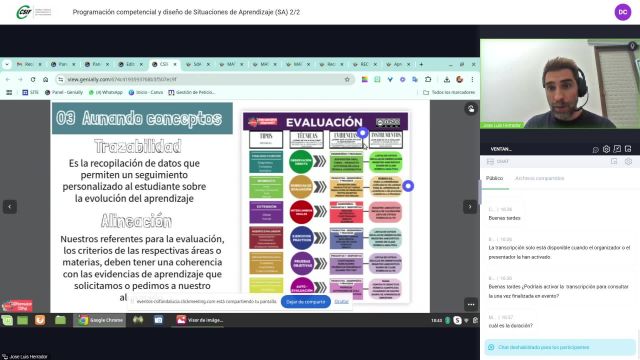This screenshot has height=360, width=640.
Task: Bookmark this page with the star
Action: pos(347,80)
